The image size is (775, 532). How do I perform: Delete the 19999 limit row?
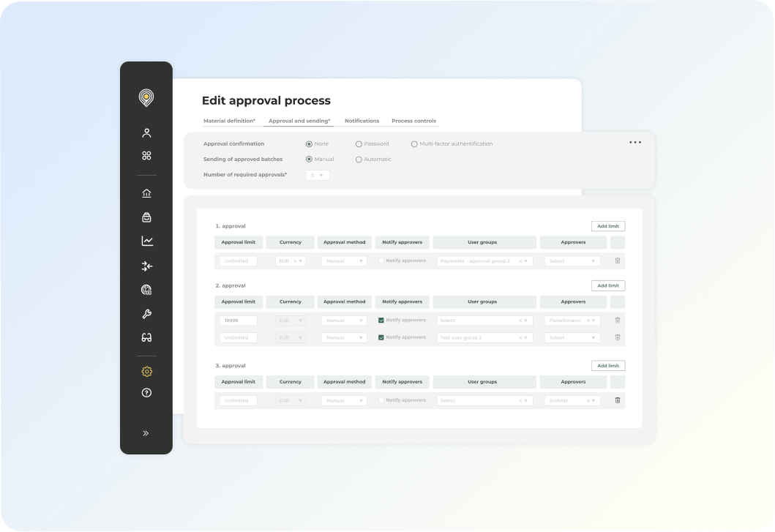point(618,321)
